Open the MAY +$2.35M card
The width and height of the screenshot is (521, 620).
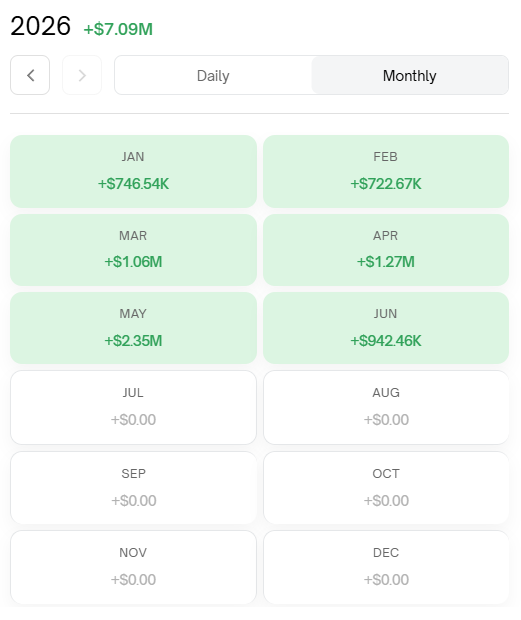(133, 328)
